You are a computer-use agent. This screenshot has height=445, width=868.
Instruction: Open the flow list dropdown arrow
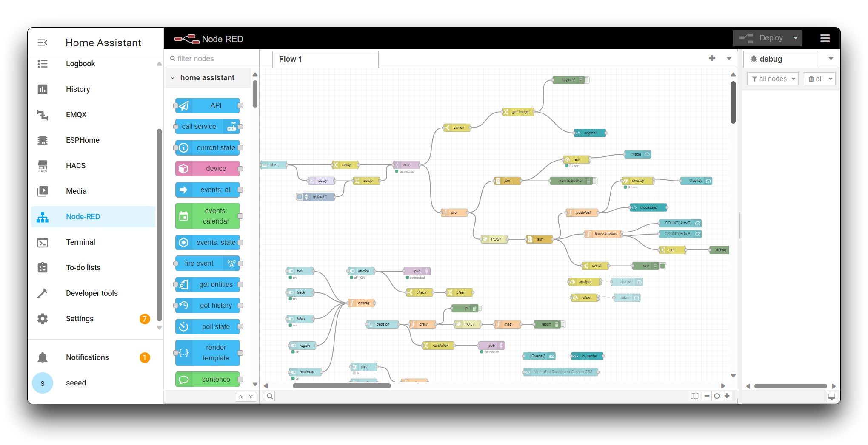[729, 59]
